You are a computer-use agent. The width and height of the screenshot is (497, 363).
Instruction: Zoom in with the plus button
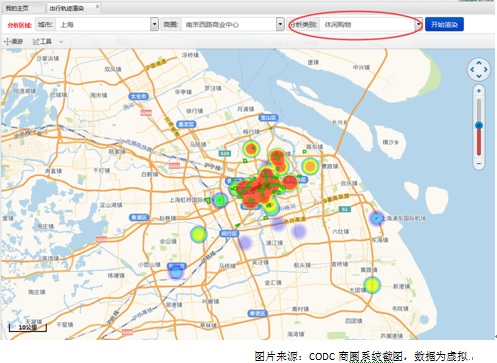point(479,91)
